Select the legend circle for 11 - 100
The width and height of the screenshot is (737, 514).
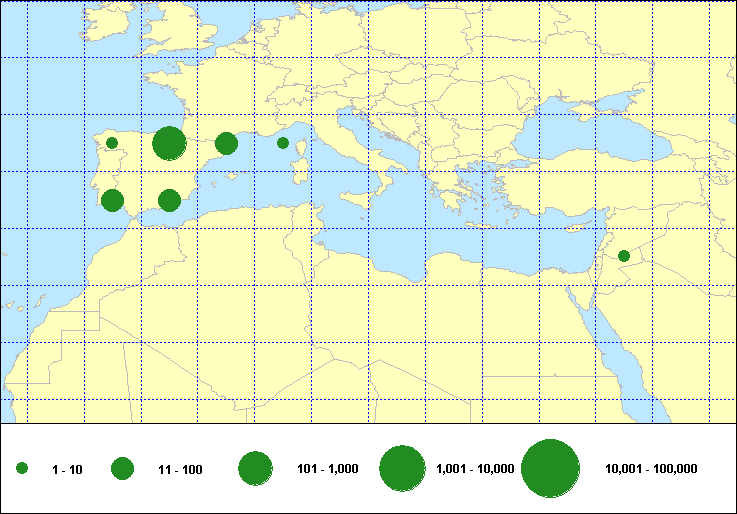pos(123,468)
